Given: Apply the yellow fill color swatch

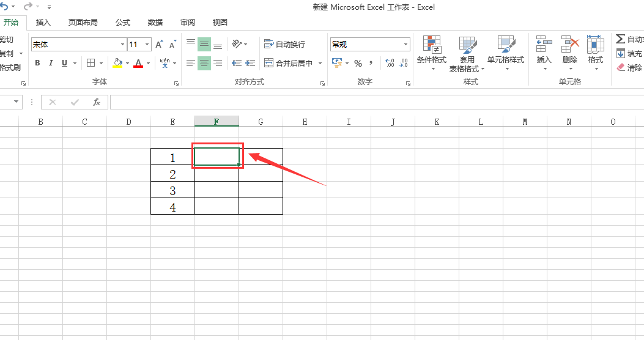Looking at the screenshot, I should (117, 63).
